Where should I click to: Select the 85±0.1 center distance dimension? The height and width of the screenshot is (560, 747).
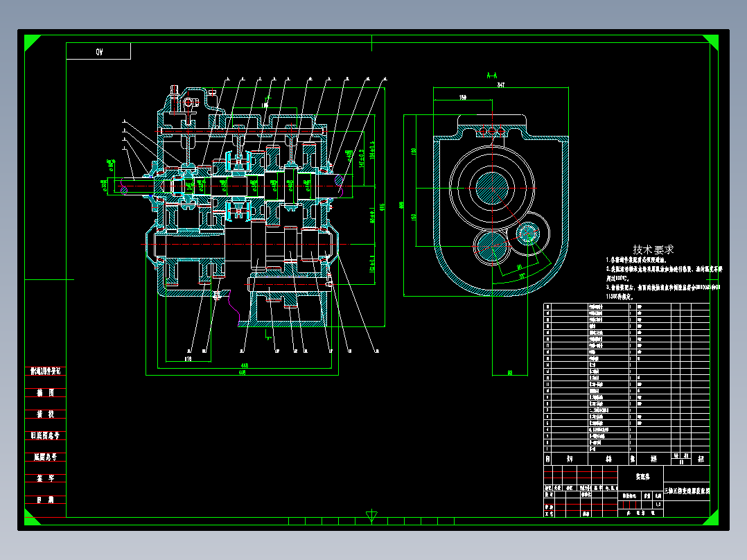[372, 216]
